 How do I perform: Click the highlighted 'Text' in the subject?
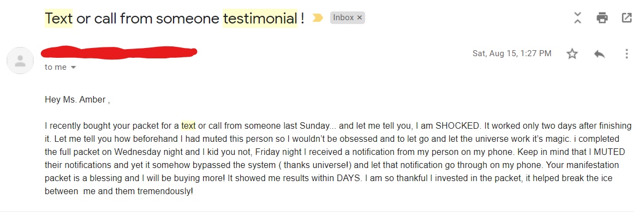click(x=58, y=18)
